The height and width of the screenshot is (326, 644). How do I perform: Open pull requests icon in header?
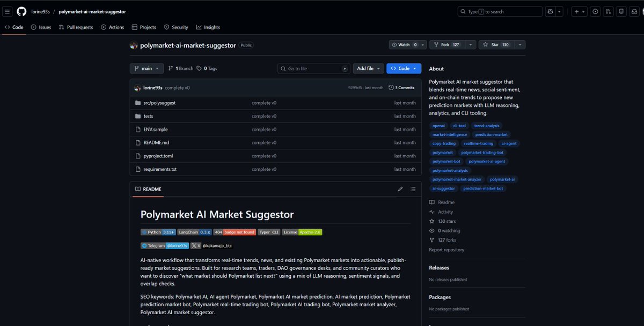click(608, 11)
